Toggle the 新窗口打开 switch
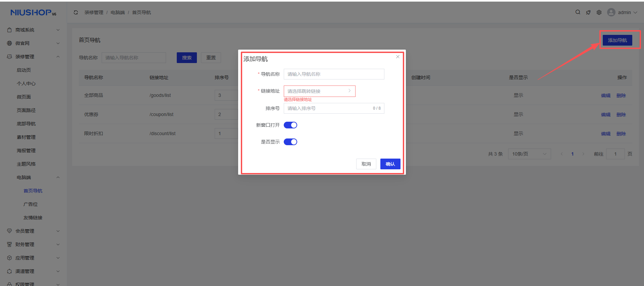This screenshot has height=286, width=644. pos(290,125)
